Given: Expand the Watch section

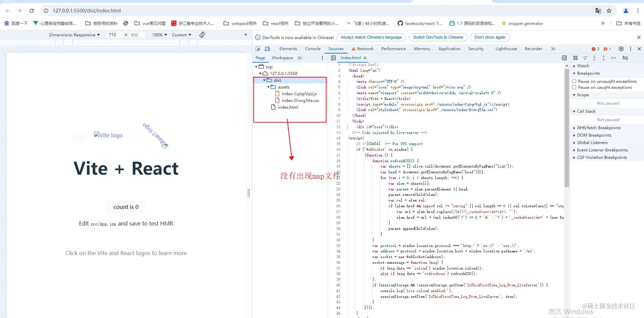Looking at the screenshot, I should [574, 66].
